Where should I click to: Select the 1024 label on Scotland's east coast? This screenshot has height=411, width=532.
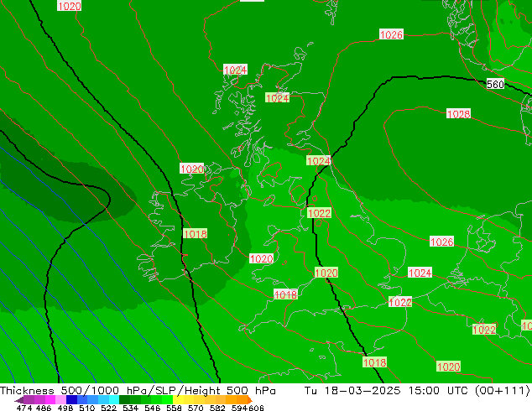point(318,161)
